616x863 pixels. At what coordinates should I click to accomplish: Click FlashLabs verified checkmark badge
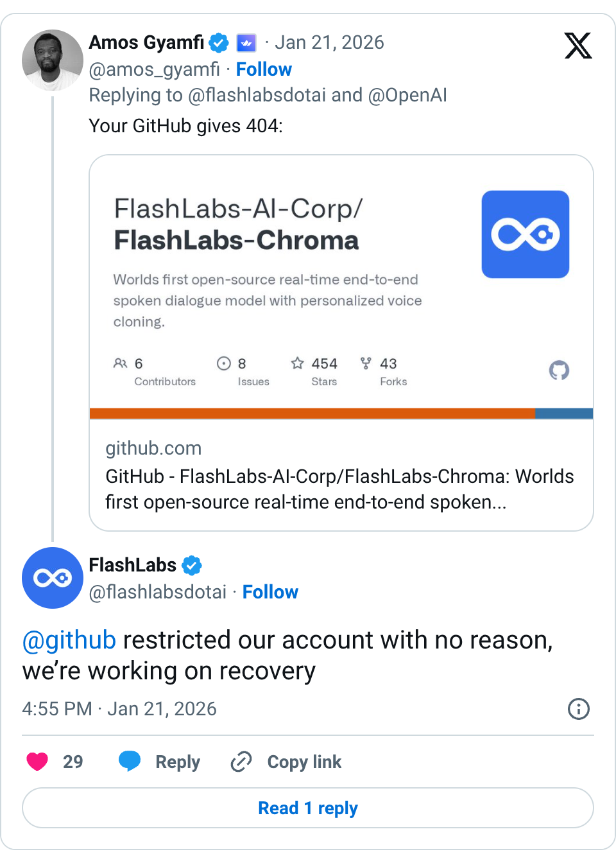(x=192, y=566)
